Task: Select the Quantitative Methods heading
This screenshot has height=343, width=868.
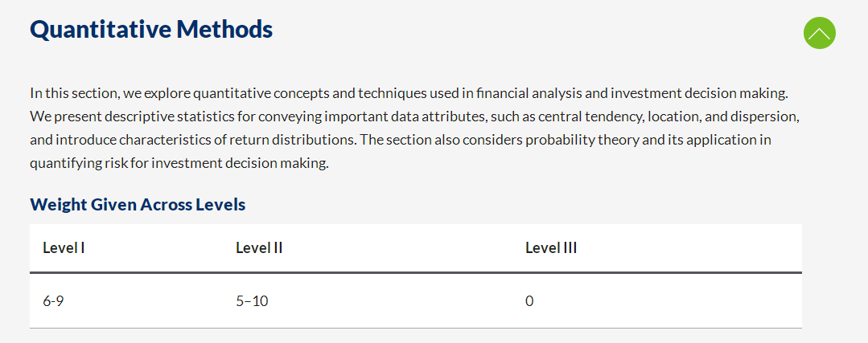Action: 151,30
